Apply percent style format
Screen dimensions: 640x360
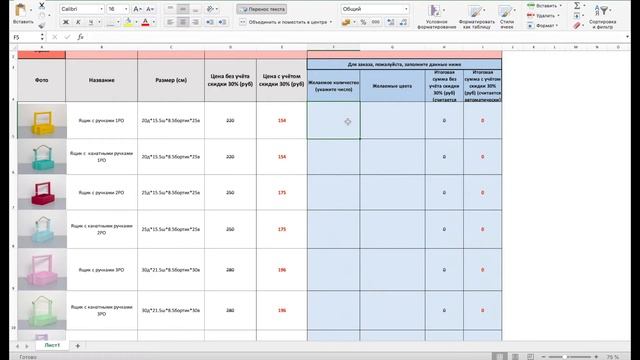click(x=363, y=22)
